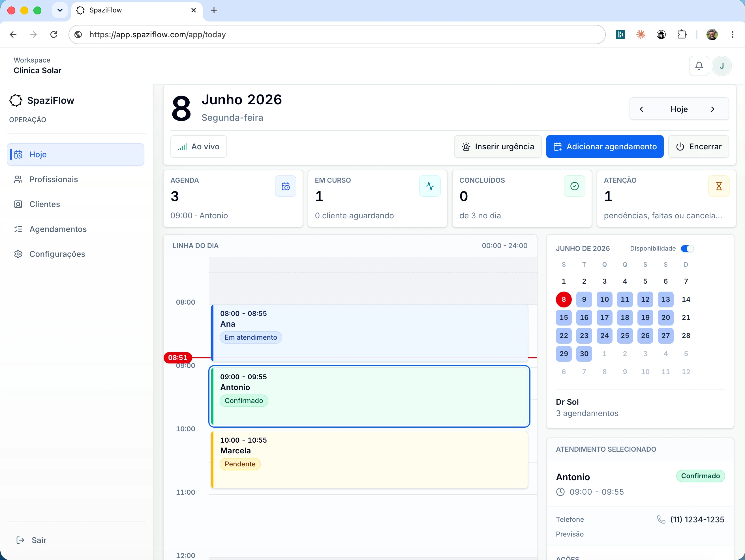Open Agendamentos in the sidebar
Screen dimensions: 745x560
coord(76,229)
